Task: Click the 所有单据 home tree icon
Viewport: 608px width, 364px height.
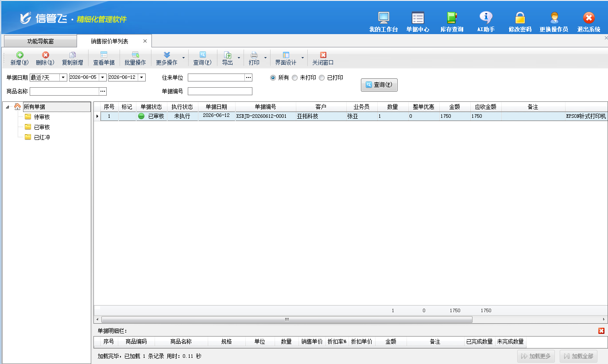Action: click(x=17, y=107)
